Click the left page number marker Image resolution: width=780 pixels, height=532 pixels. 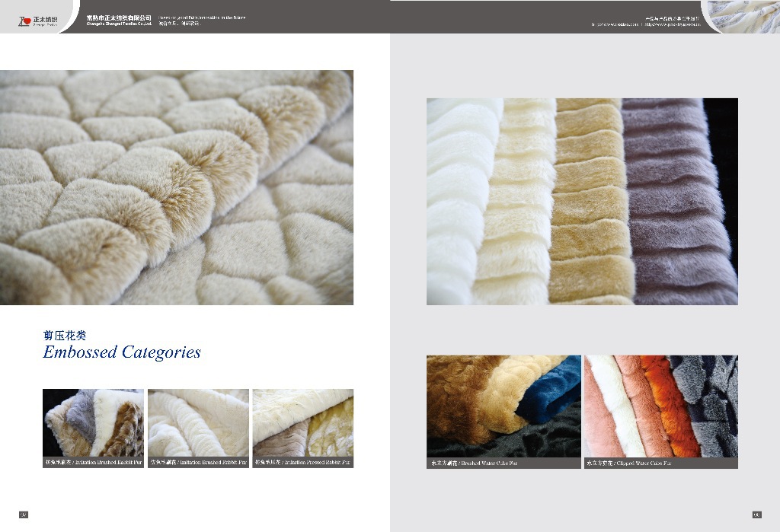pyautogui.click(x=24, y=514)
